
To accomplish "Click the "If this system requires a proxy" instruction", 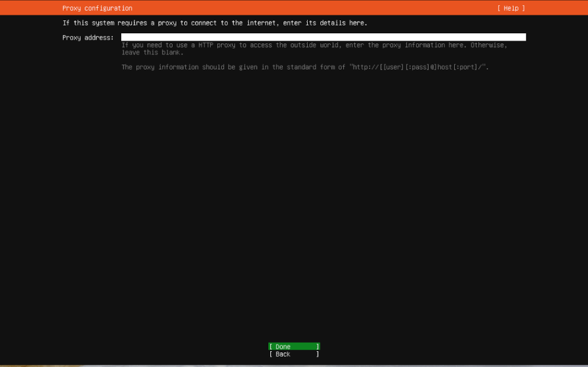I will pos(215,23).
